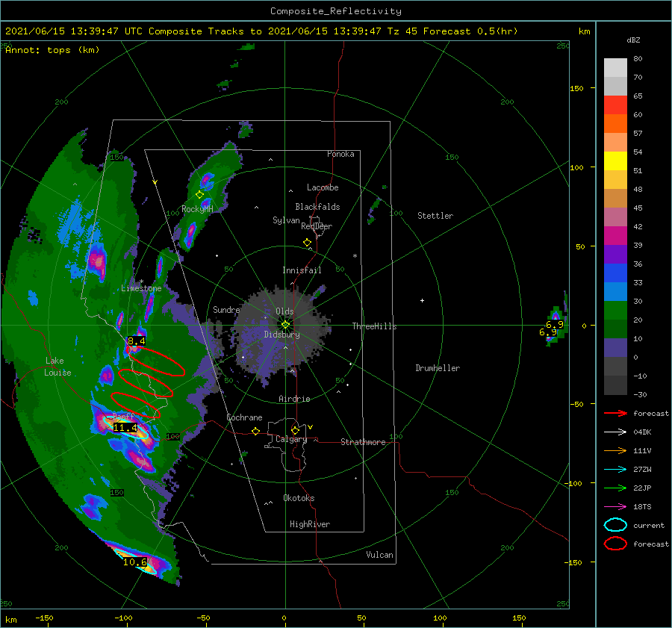Click the Stettler city label
Screen dimensions: 672x628
coord(435,216)
